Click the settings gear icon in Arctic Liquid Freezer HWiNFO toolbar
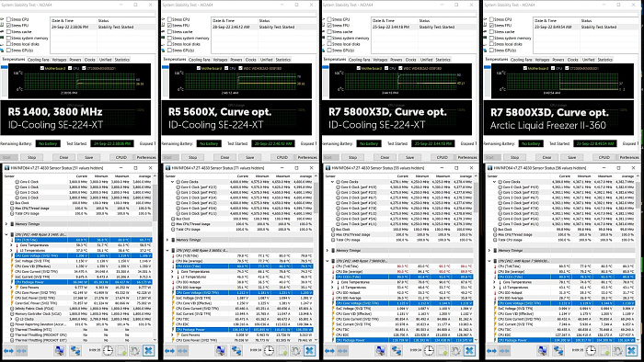The image size is (644, 362). click(x=617, y=350)
